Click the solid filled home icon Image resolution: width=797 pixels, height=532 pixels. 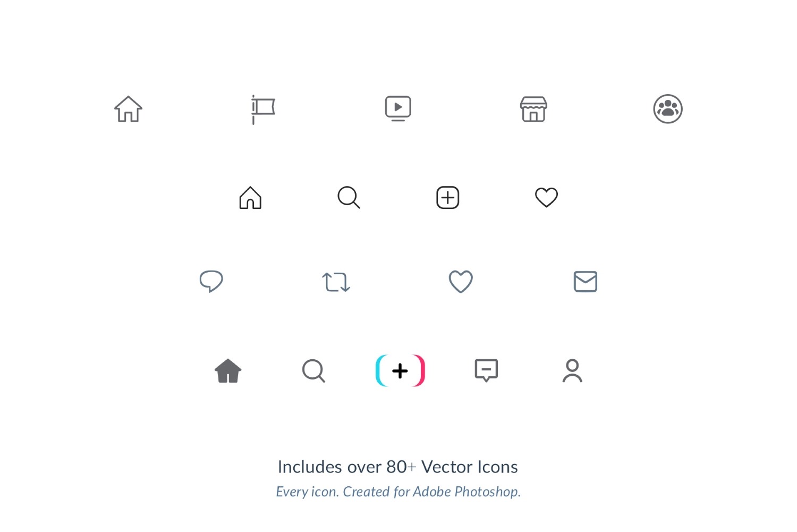click(228, 370)
